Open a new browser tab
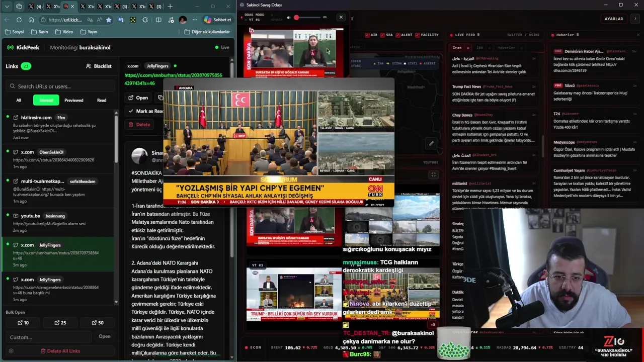 click(170, 7)
